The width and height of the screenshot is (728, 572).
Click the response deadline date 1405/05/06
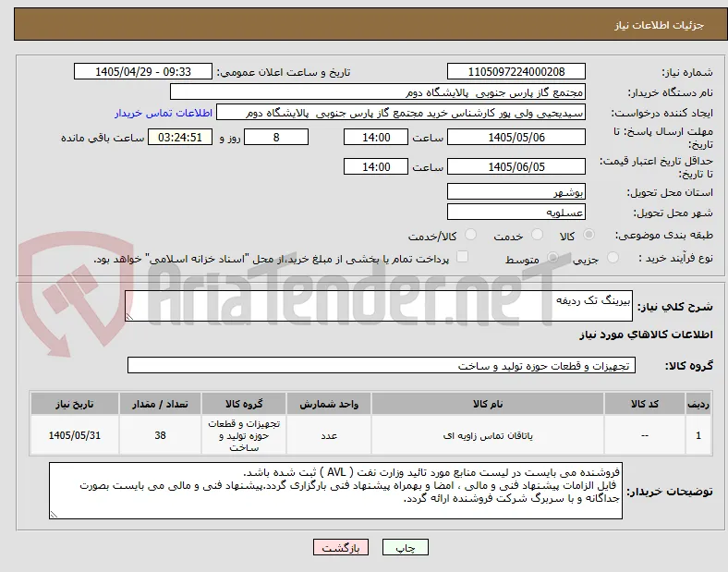click(516, 137)
